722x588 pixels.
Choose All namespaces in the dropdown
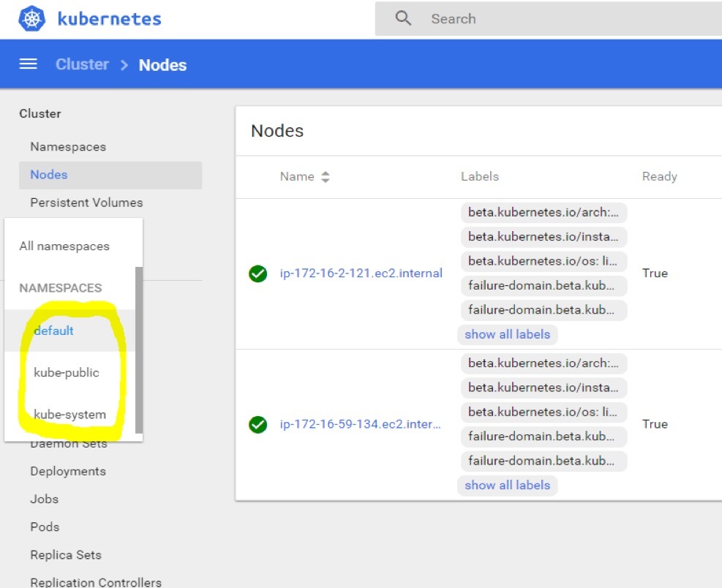tap(64, 246)
